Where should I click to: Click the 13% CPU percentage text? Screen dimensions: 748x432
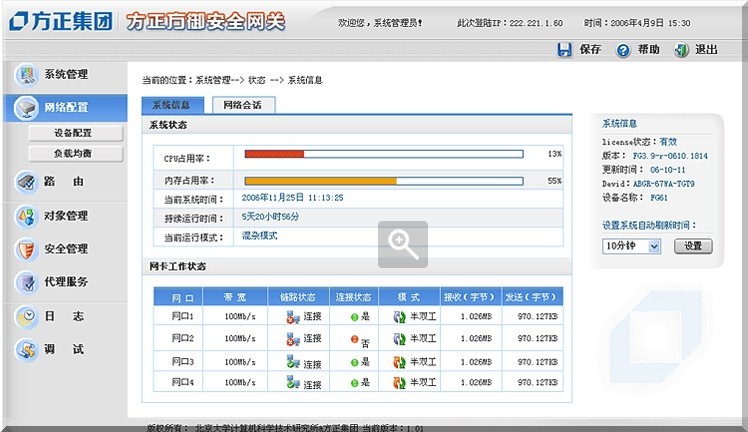(x=555, y=154)
